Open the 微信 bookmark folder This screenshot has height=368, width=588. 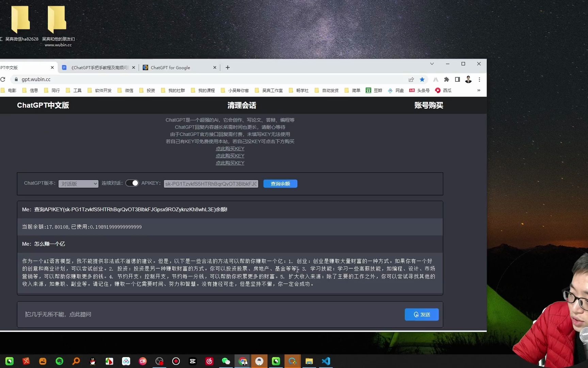(125, 90)
